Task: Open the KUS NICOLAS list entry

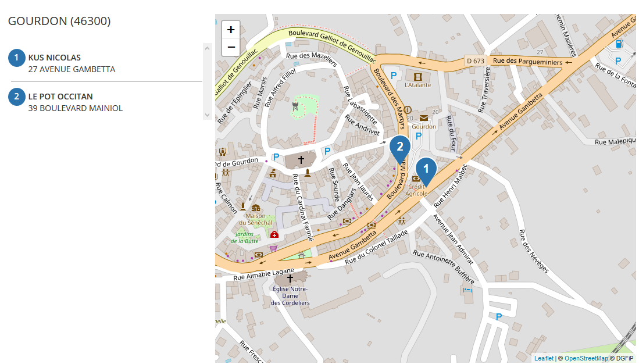Action: [105, 63]
